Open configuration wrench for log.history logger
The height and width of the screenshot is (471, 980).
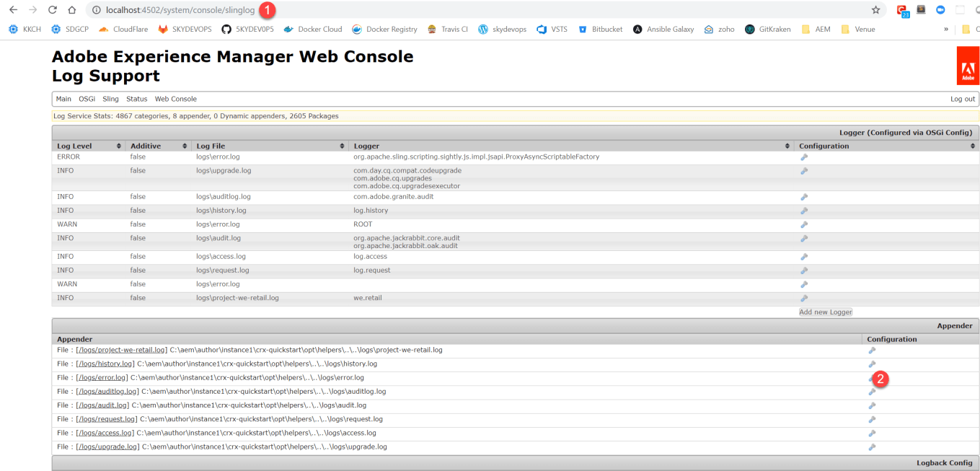coord(803,211)
